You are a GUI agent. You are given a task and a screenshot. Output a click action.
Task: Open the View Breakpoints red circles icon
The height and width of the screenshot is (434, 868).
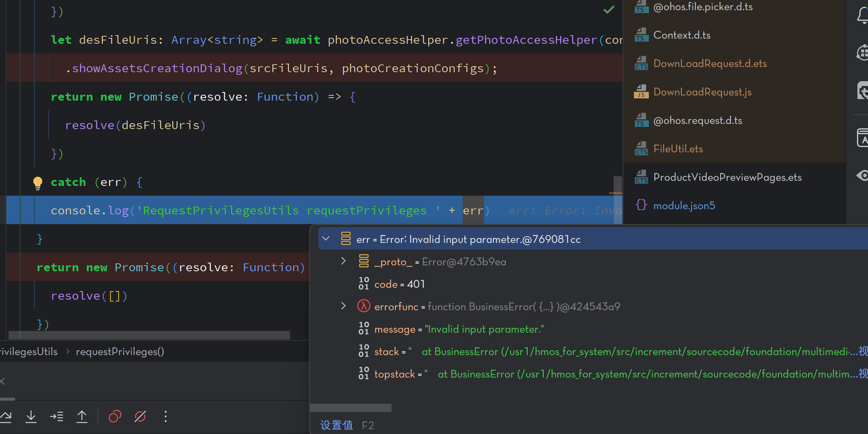point(115,416)
